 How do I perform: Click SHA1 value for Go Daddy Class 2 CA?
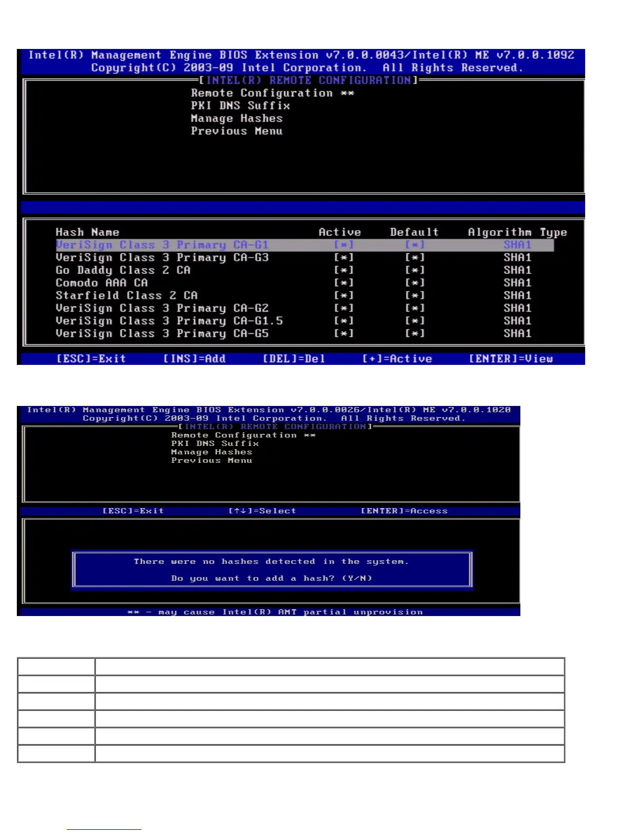[518, 270]
